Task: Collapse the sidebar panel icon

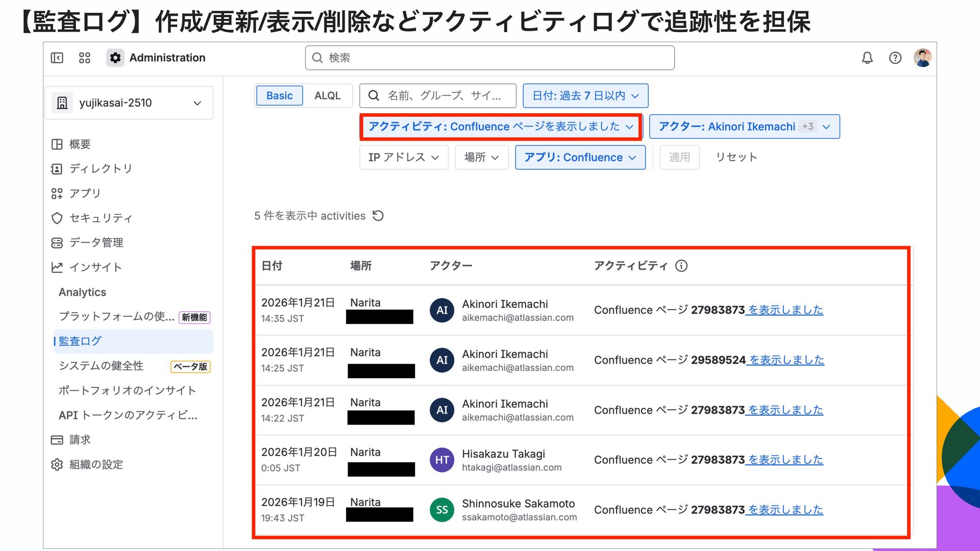Action: [57, 58]
